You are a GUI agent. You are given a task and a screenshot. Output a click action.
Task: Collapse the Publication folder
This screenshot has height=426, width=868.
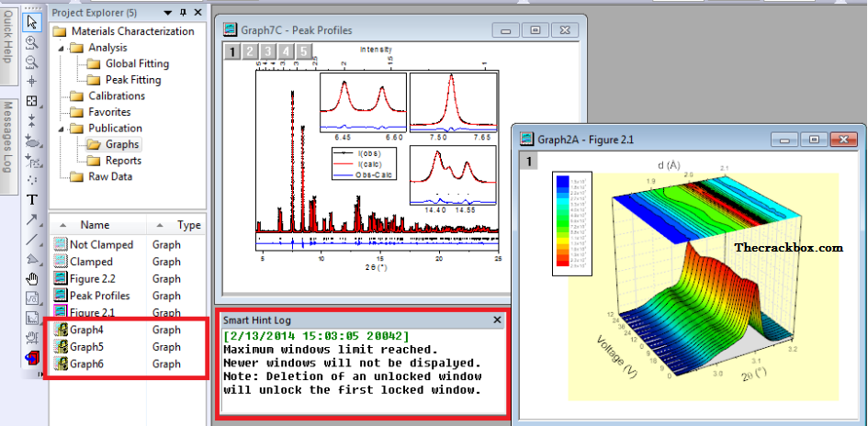point(62,129)
